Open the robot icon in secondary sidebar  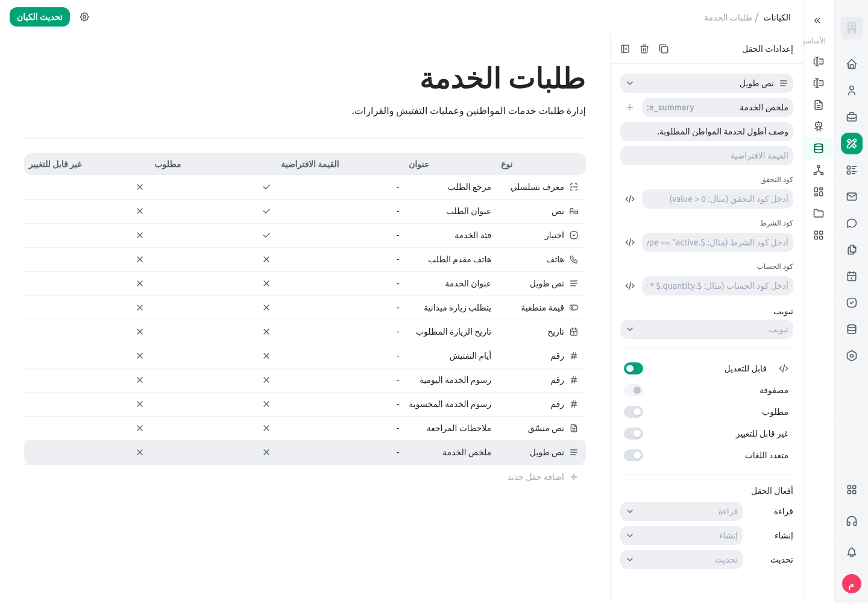pos(819,127)
